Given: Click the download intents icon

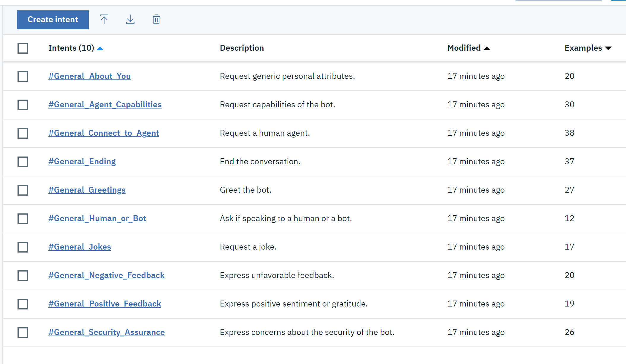Looking at the screenshot, I should (130, 20).
